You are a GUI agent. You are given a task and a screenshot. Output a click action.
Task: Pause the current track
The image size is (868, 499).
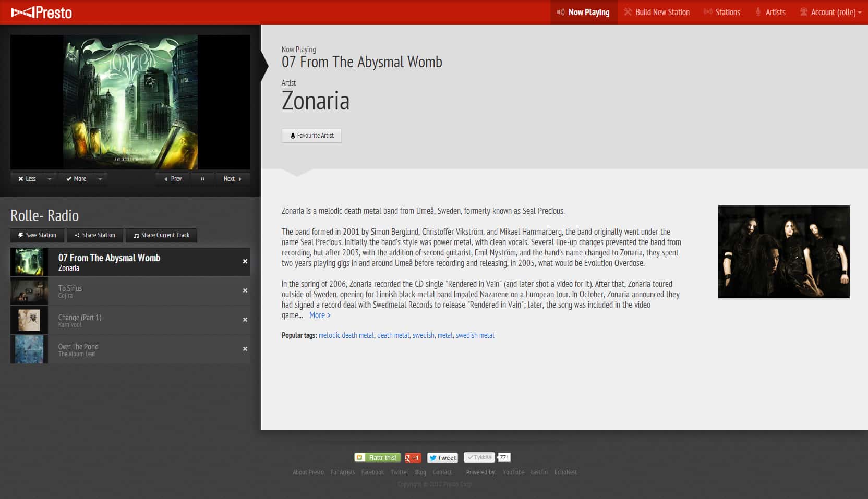[202, 179]
